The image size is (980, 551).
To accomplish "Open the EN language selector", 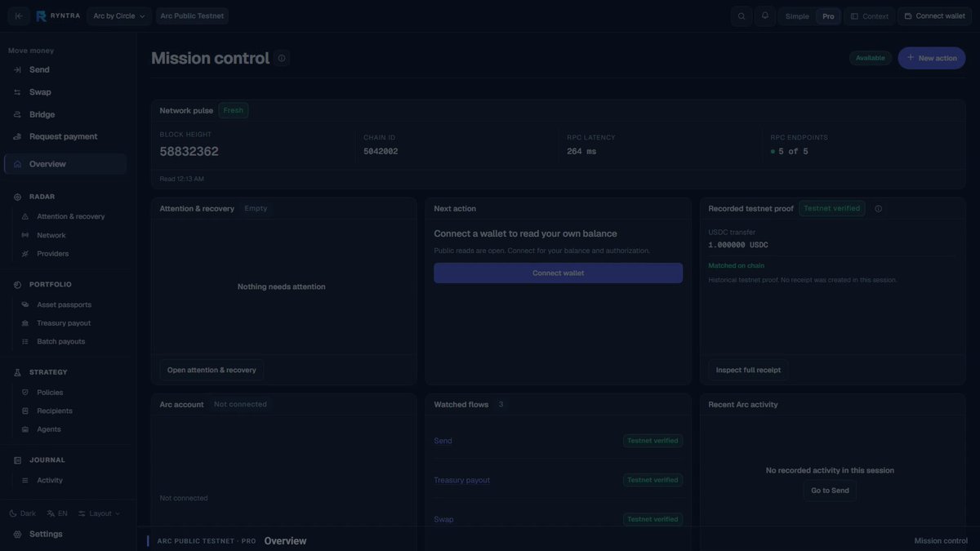I will [57, 513].
